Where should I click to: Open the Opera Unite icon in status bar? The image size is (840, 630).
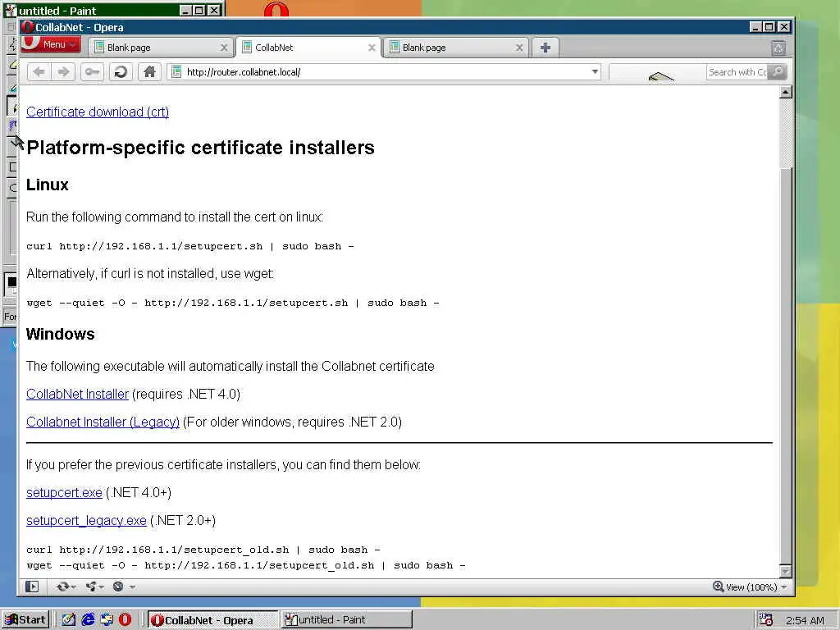90,587
